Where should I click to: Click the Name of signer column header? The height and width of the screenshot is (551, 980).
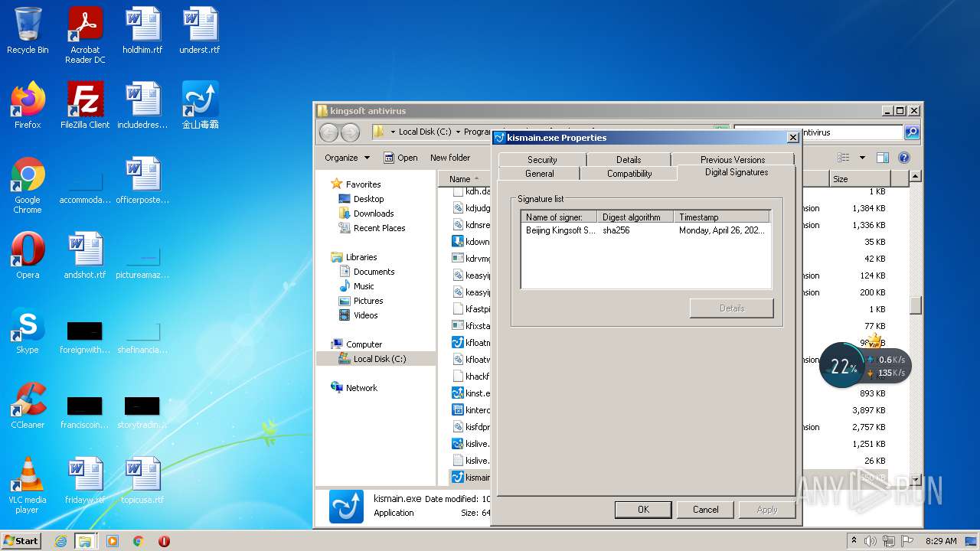point(559,217)
